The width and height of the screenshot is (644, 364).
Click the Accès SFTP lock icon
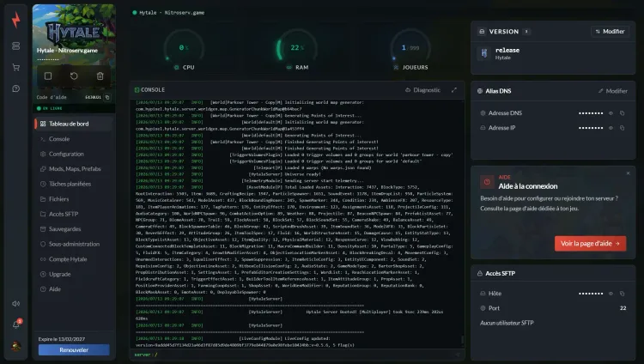click(480, 273)
